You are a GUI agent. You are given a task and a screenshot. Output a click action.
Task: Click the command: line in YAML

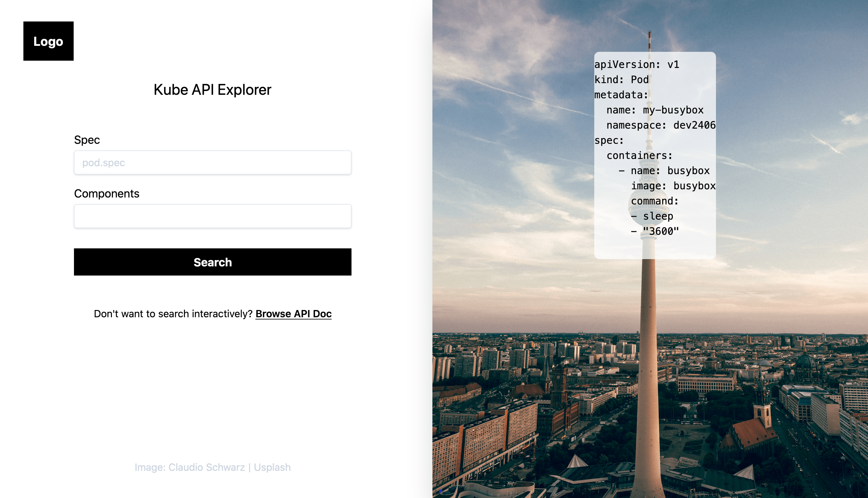tap(655, 201)
